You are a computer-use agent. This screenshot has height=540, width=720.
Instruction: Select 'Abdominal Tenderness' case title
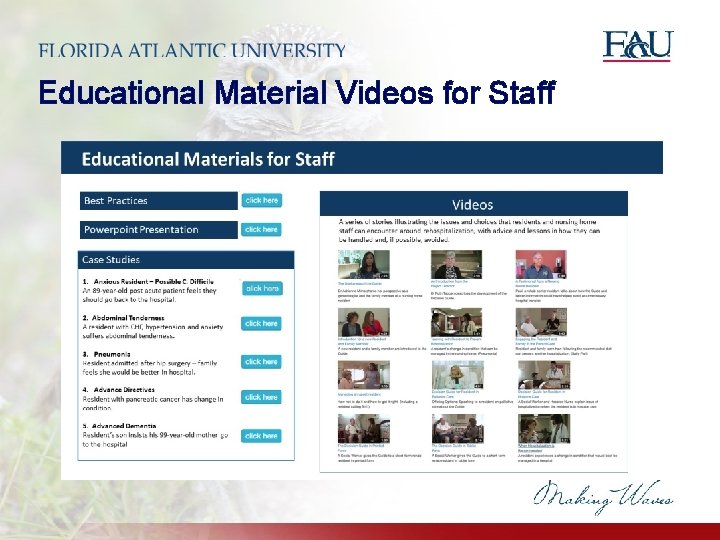[128, 318]
